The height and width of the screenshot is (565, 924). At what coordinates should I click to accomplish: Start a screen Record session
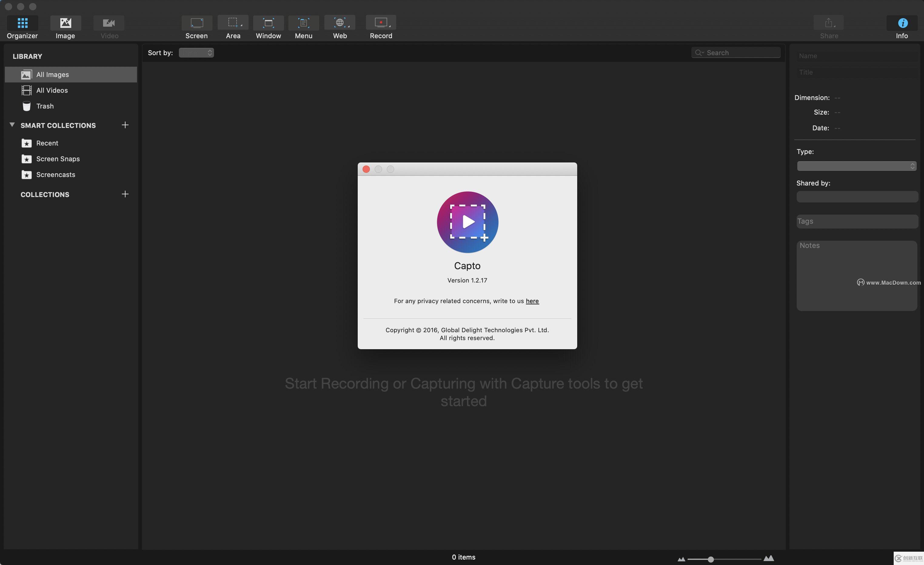381,23
